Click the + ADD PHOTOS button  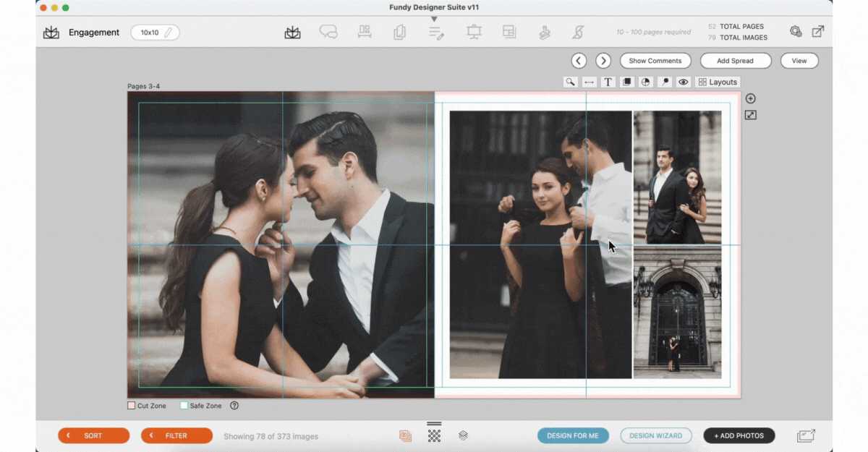click(x=739, y=436)
